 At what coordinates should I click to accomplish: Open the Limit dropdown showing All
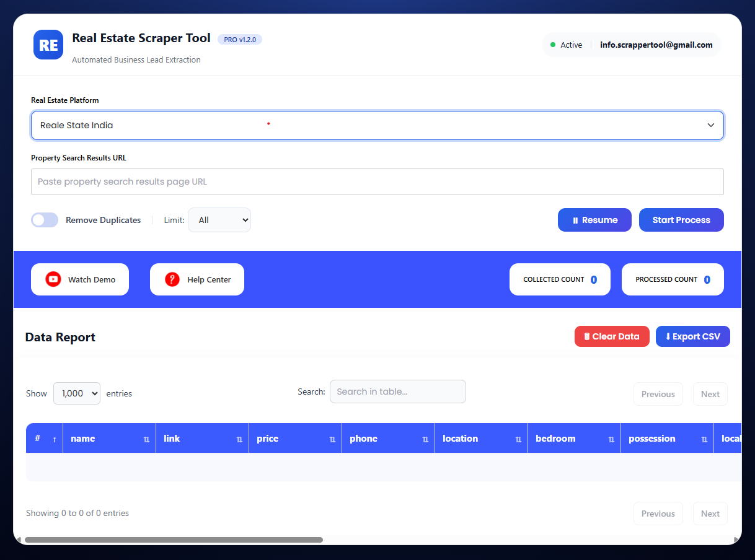click(219, 219)
